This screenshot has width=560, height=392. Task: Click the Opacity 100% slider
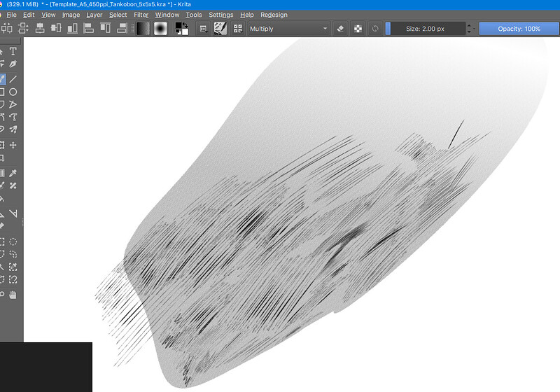(x=519, y=29)
